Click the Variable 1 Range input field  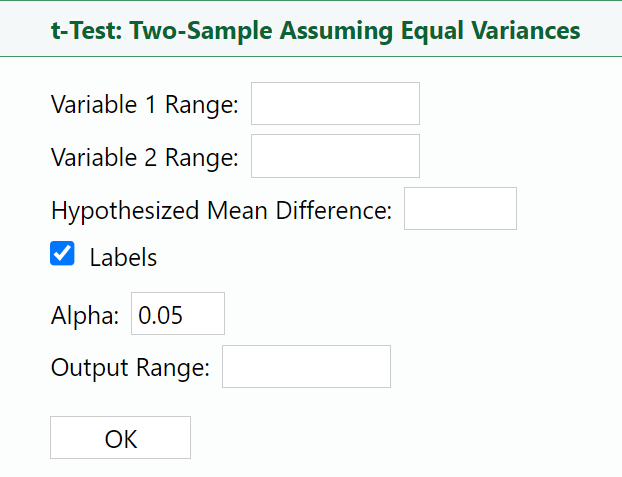(335, 104)
